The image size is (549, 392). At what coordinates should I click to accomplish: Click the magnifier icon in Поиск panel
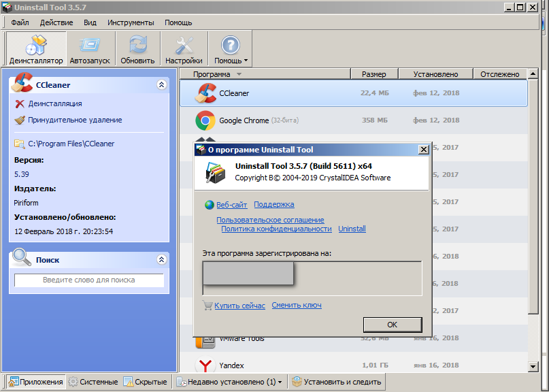click(x=21, y=257)
